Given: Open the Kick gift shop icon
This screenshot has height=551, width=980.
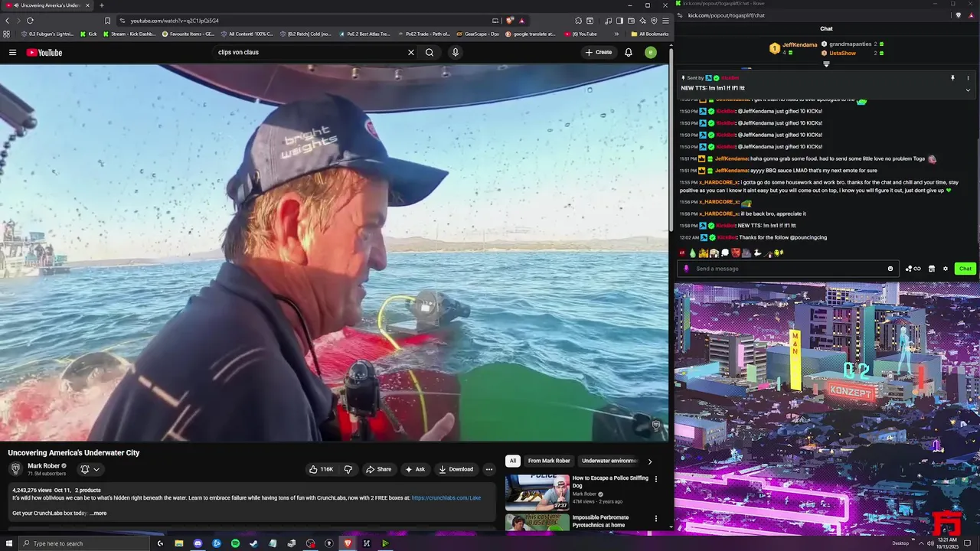Looking at the screenshot, I should coord(932,269).
